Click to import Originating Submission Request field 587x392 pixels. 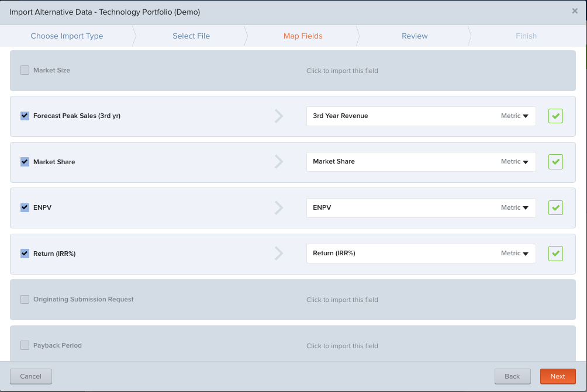click(342, 300)
